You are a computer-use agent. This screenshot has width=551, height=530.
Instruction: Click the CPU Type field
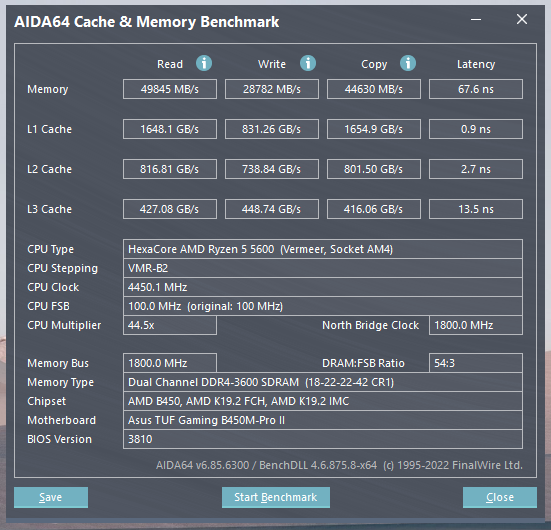click(x=323, y=249)
